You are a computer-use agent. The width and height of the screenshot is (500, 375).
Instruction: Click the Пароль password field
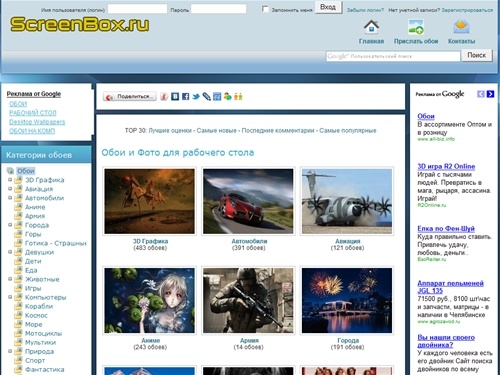click(x=219, y=9)
